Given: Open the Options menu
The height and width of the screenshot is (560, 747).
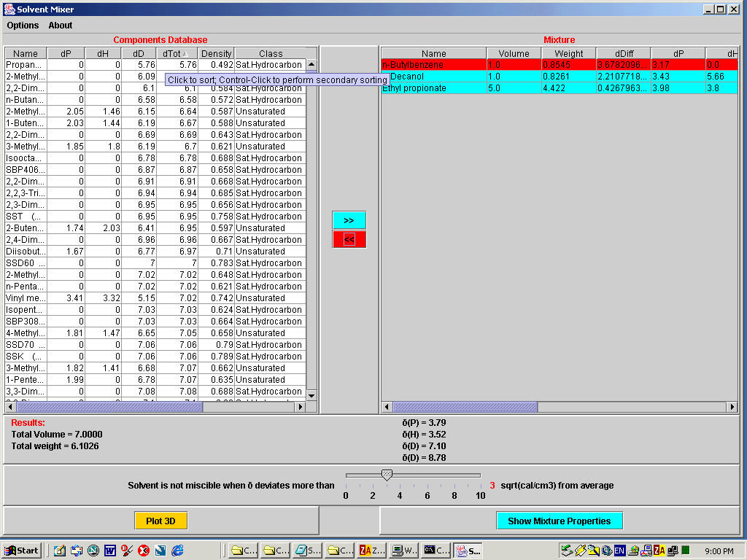Looking at the screenshot, I should tap(23, 26).
